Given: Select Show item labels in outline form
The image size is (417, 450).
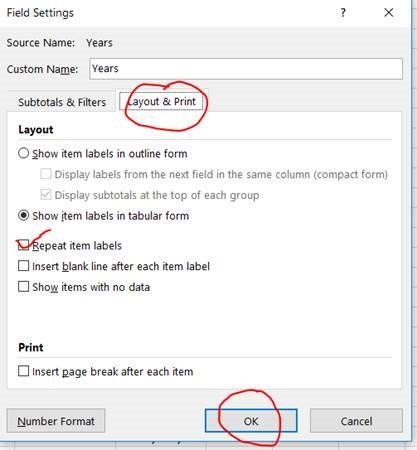Looking at the screenshot, I should tap(23, 153).
